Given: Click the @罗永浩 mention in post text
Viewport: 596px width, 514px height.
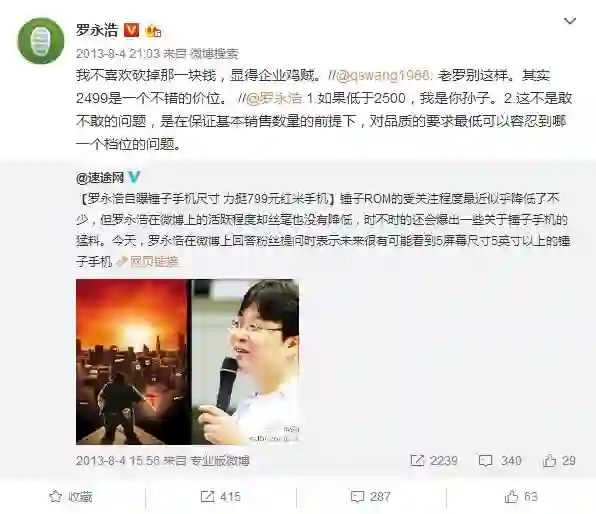Looking at the screenshot, I should [274, 98].
